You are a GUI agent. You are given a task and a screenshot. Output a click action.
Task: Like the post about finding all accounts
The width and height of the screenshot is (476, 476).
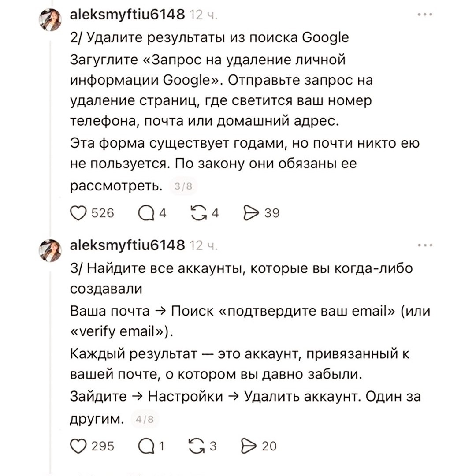(79, 446)
